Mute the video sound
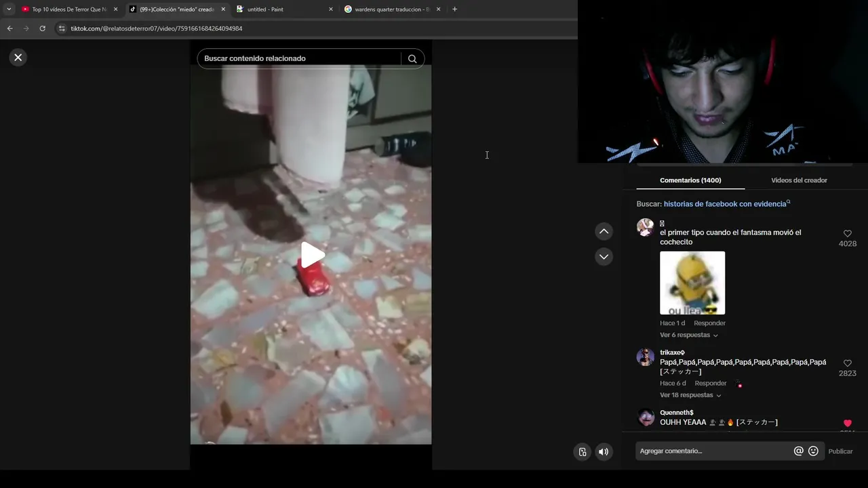This screenshot has height=488, width=868. 604,452
